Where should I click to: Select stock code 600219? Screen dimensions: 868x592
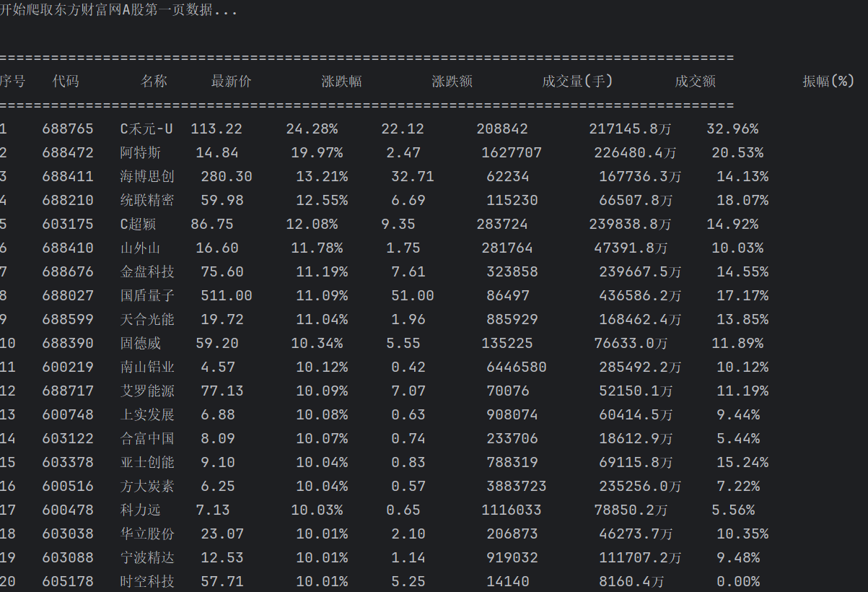68,367
